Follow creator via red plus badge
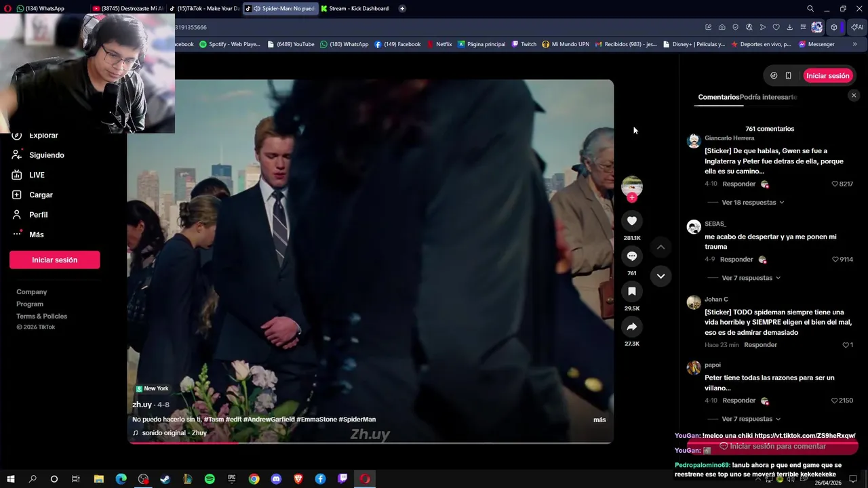This screenshot has height=488, width=868. pos(631,198)
